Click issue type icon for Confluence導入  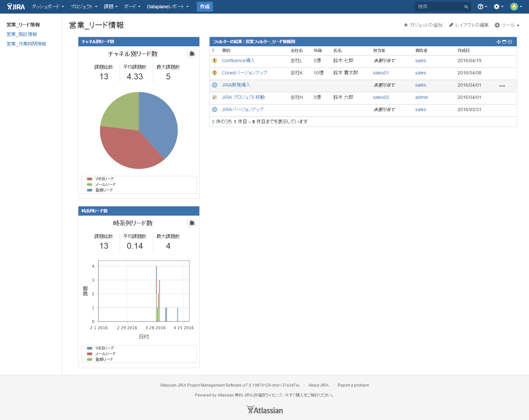[x=215, y=61]
